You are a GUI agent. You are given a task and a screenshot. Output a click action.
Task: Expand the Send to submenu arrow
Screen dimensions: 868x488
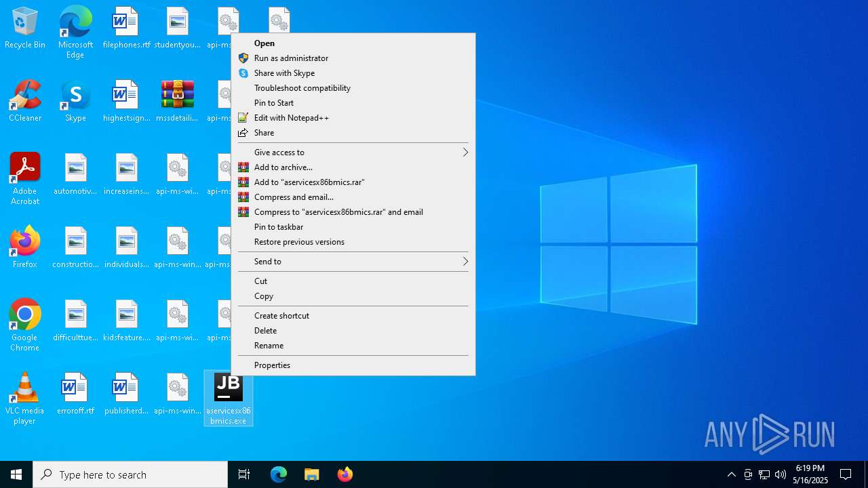tap(465, 262)
